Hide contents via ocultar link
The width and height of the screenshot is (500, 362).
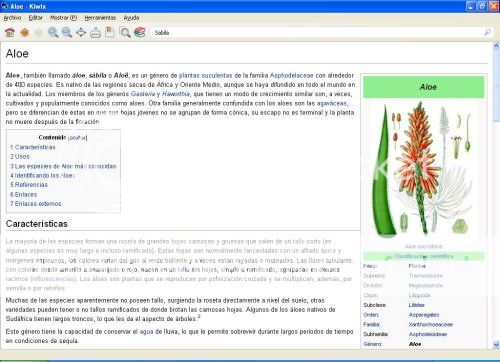77,138
